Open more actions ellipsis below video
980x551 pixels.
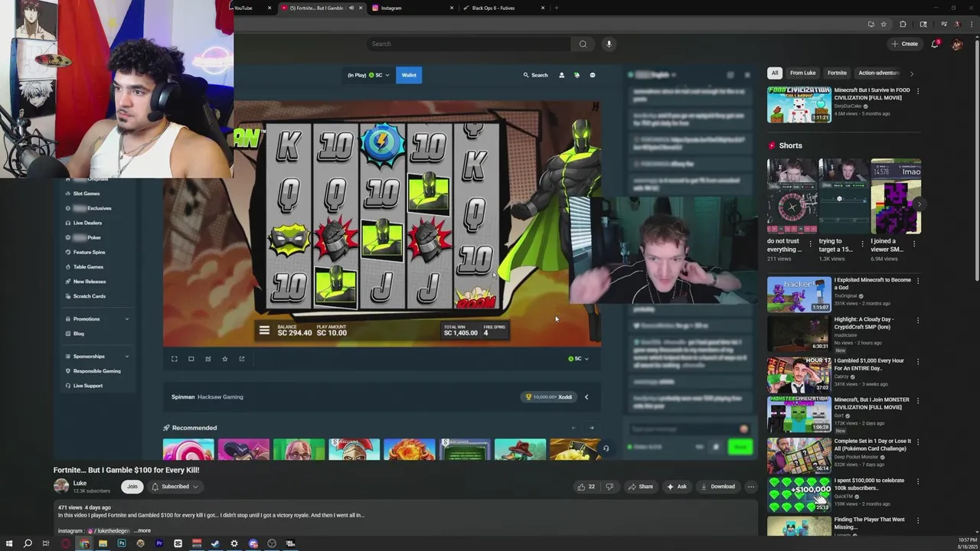pos(751,487)
